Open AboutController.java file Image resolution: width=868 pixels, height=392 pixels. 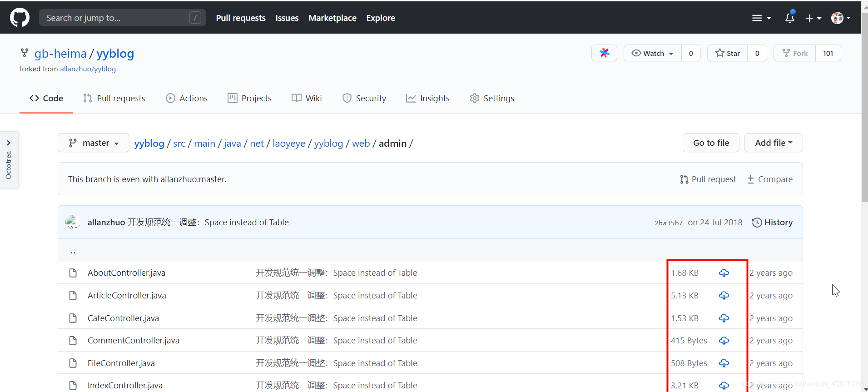pyautogui.click(x=126, y=273)
